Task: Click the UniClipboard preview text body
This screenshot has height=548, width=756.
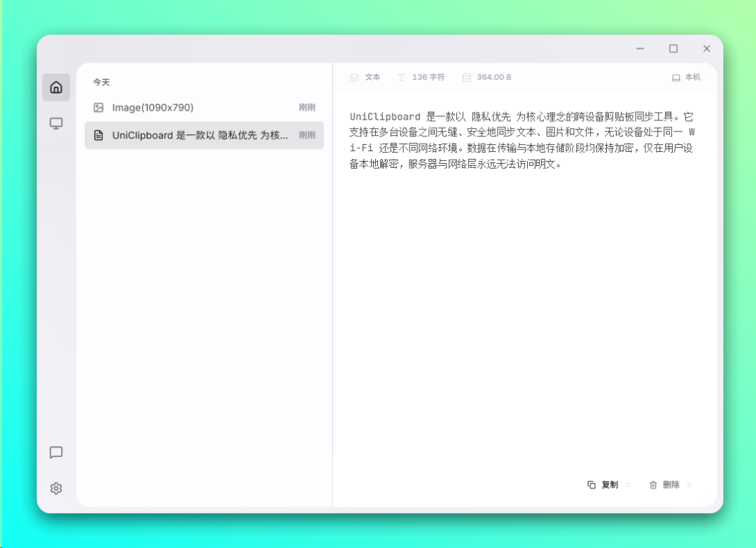Action: (521, 140)
